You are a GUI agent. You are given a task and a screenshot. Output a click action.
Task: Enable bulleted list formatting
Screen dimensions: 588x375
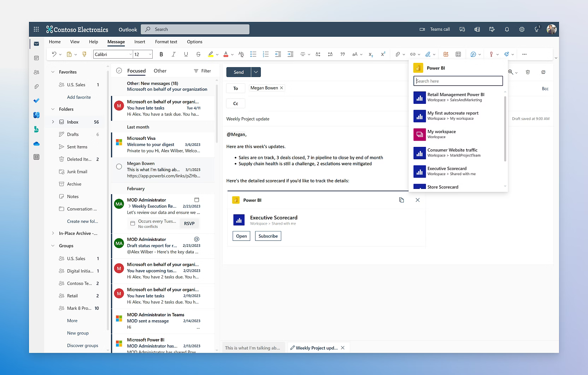[x=253, y=54]
